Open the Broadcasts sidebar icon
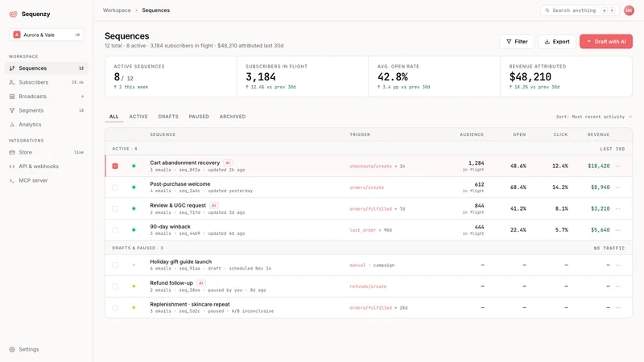Viewport: 644px width, 362px height. pos(12,97)
